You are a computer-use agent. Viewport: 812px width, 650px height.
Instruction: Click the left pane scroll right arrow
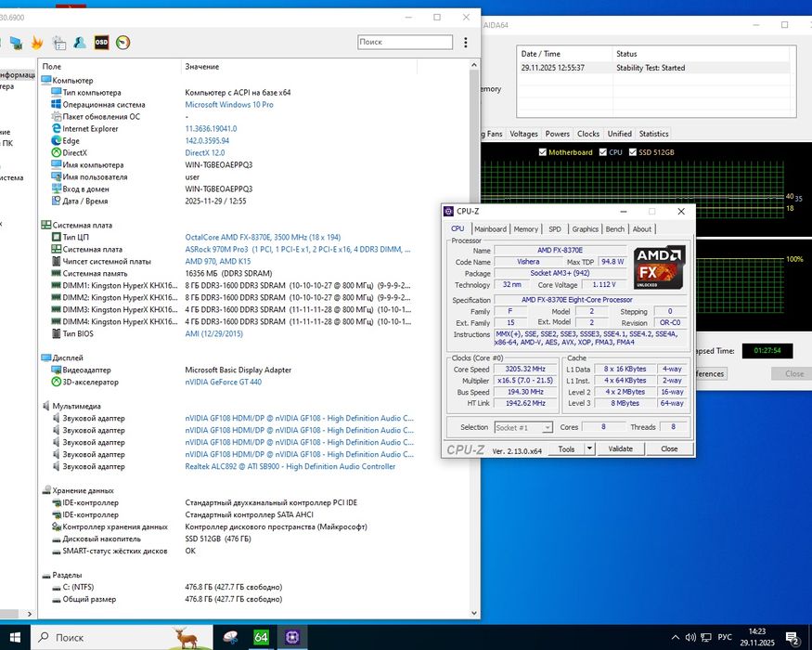(x=30, y=614)
